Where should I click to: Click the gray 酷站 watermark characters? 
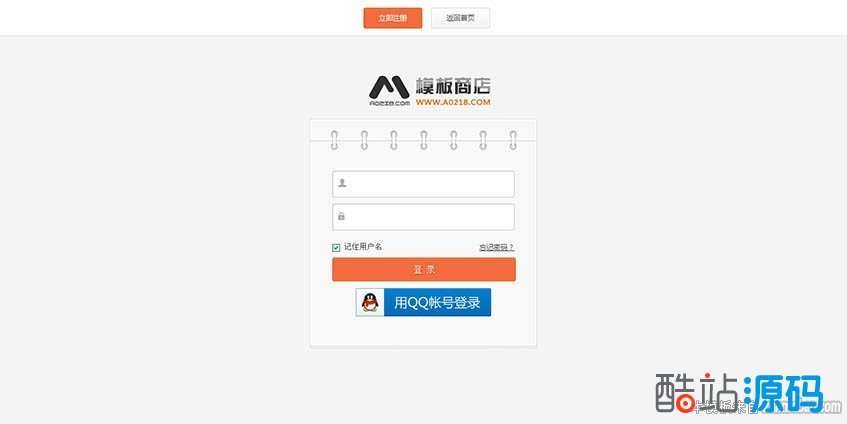pyautogui.click(x=697, y=393)
